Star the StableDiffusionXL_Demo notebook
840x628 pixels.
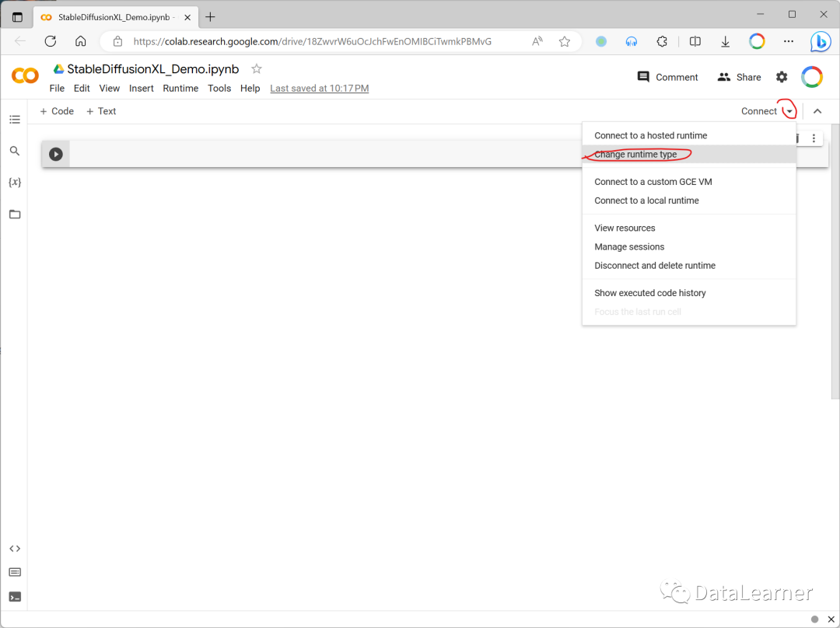[257, 69]
